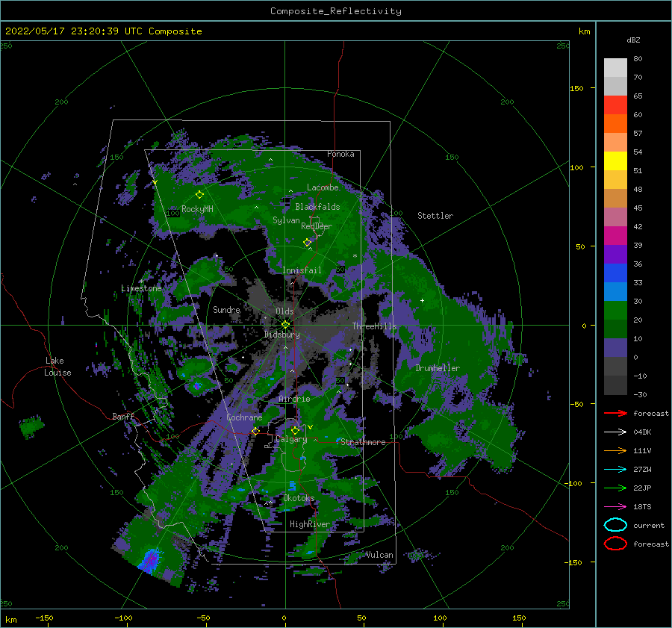Click the cyan 27ZW arrow in legend

pyautogui.click(x=615, y=470)
